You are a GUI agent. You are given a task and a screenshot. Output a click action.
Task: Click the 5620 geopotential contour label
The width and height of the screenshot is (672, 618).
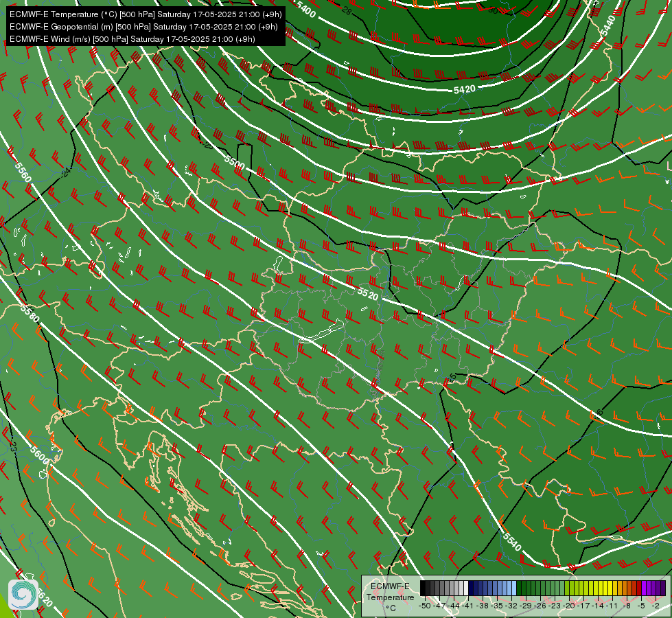[x=44, y=597]
